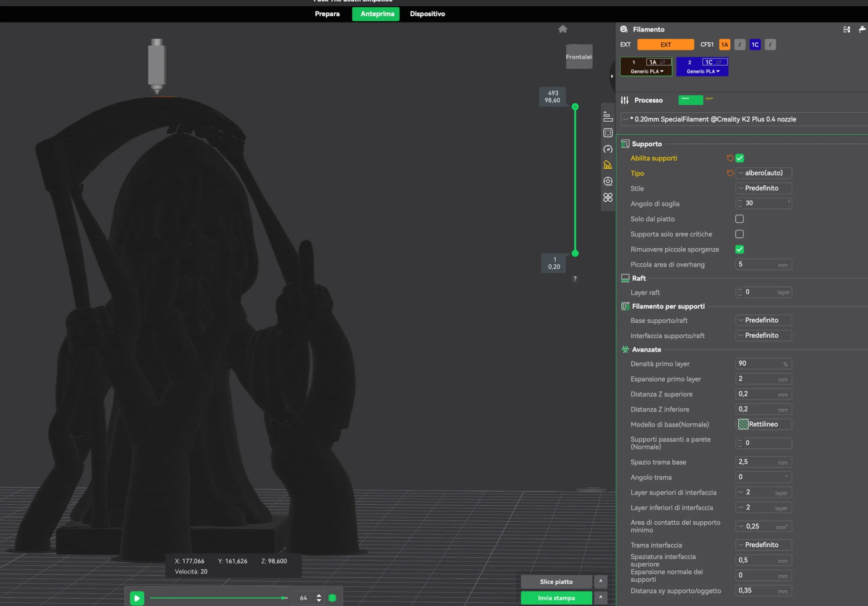868x606 pixels.
Task: Open the Multimaterial spool sidebar icon
Action: click(x=608, y=181)
